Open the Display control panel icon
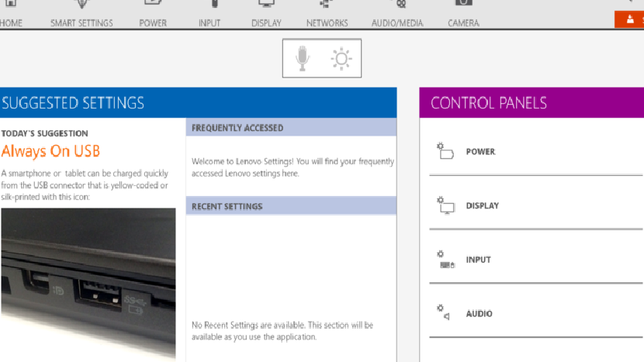This screenshot has width=644, height=362. pyautogui.click(x=446, y=206)
